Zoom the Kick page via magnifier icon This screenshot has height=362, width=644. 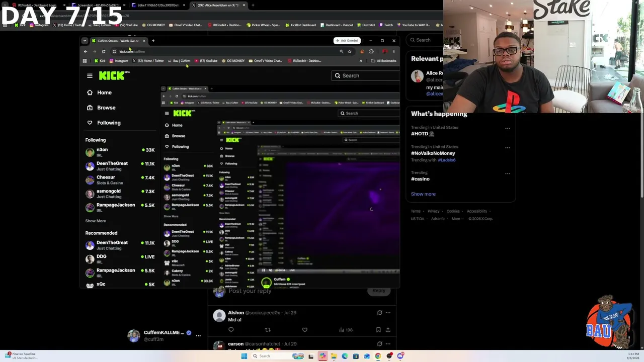coord(341,51)
